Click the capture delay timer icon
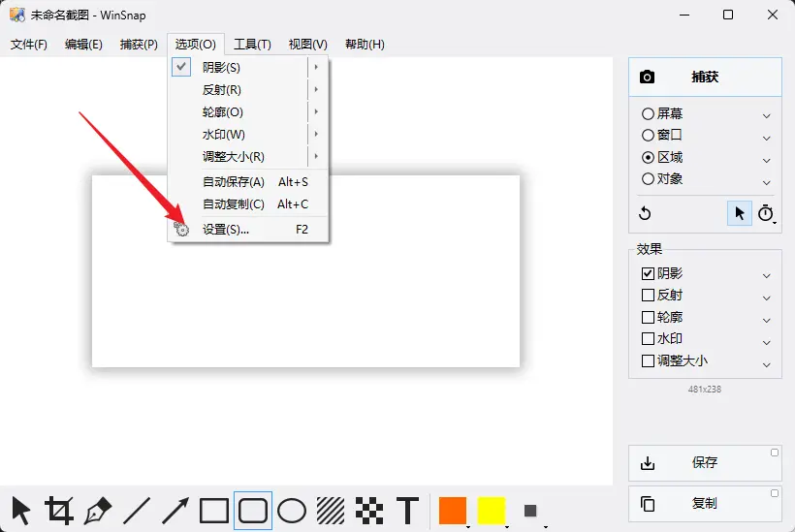 pos(766,213)
